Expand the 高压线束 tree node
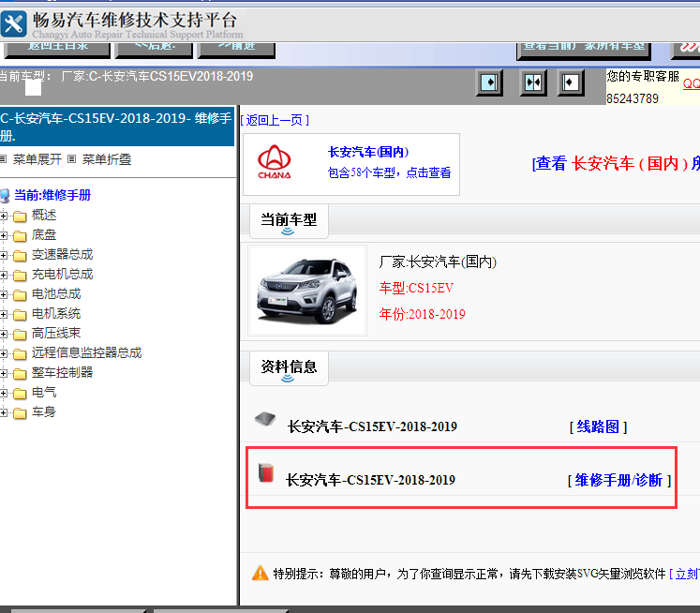Viewport: 700px width, 613px height. point(3,334)
